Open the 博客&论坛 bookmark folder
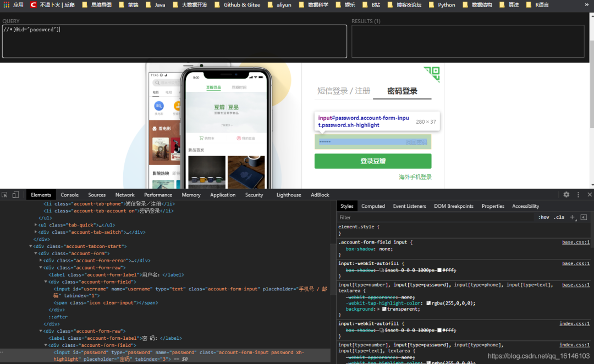The image size is (594, 364). click(x=404, y=5)
